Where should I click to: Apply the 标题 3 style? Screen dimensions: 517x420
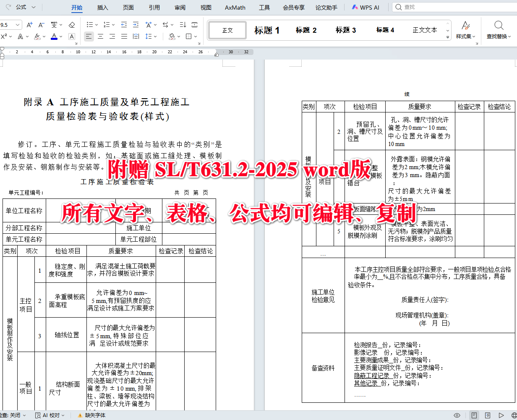pos(346,30)
